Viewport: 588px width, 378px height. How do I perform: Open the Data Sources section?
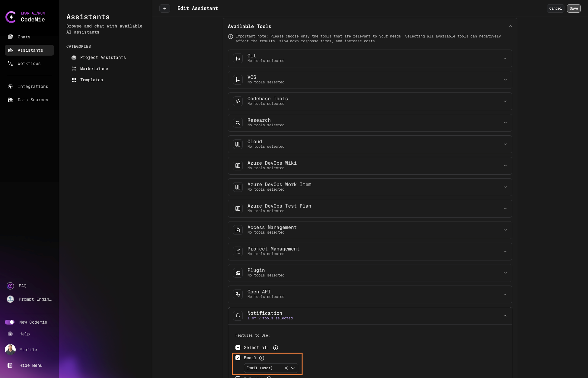[33, 100]
